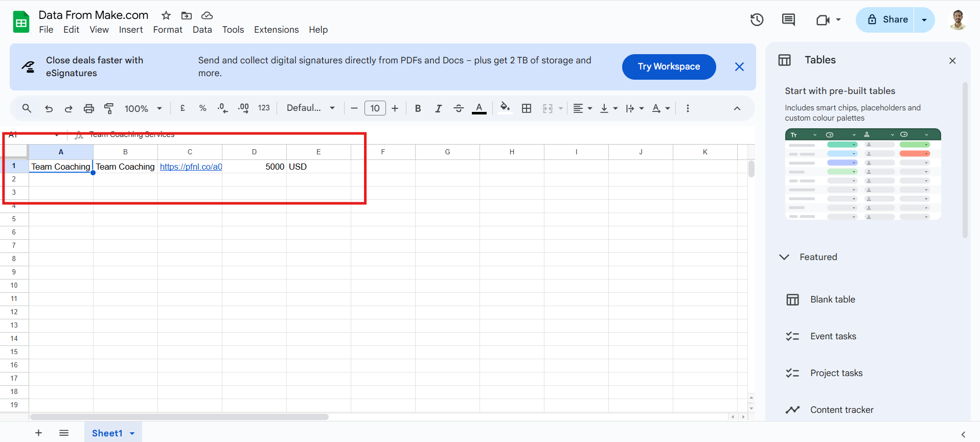This screenshot has width=980, height=442.
Task: Increase font size with plus button
Action: 395,108
